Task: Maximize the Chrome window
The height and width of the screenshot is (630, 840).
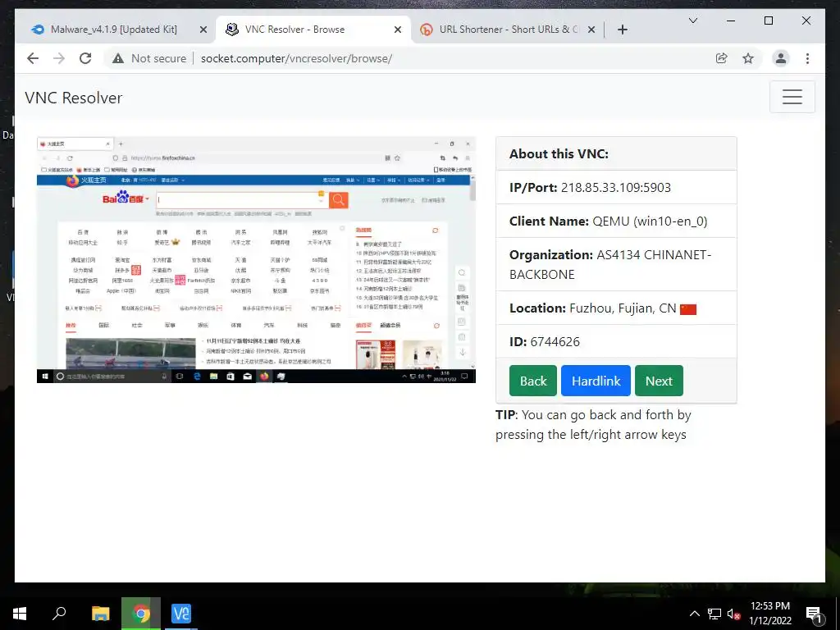Action: [768, 21]
